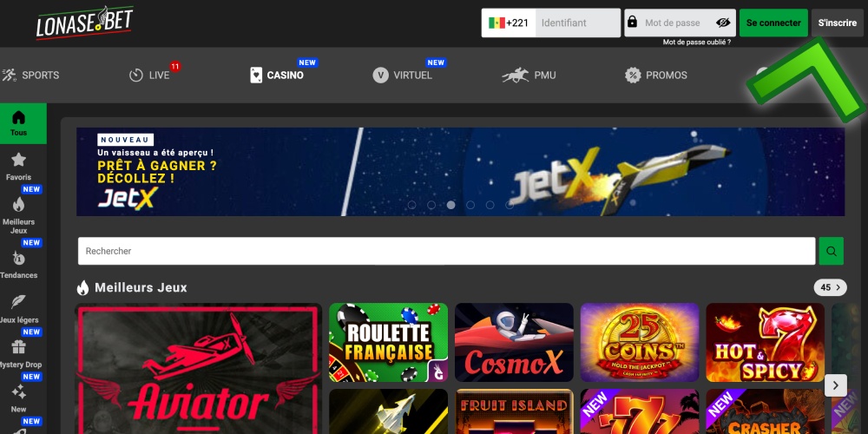Open the Favoris star category
The image size is (868, 434).
point(19,167)
